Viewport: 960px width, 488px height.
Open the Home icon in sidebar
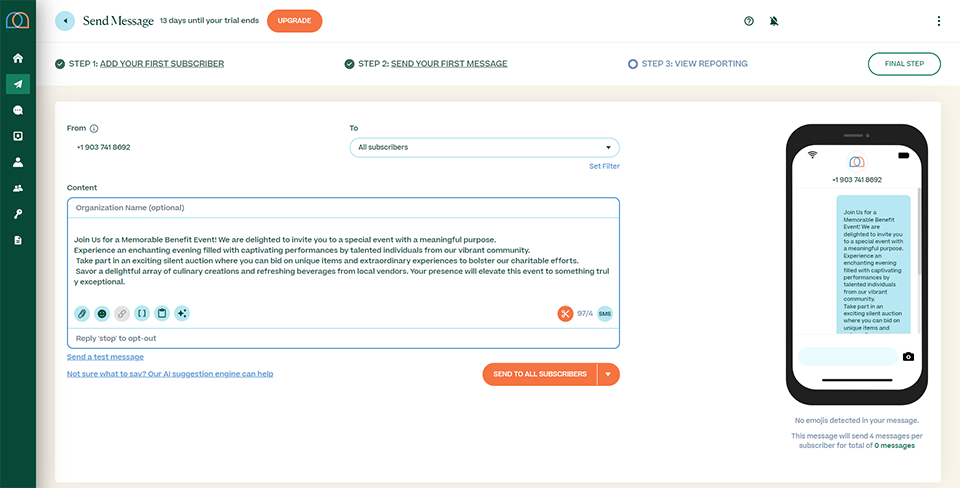(18, 58)
